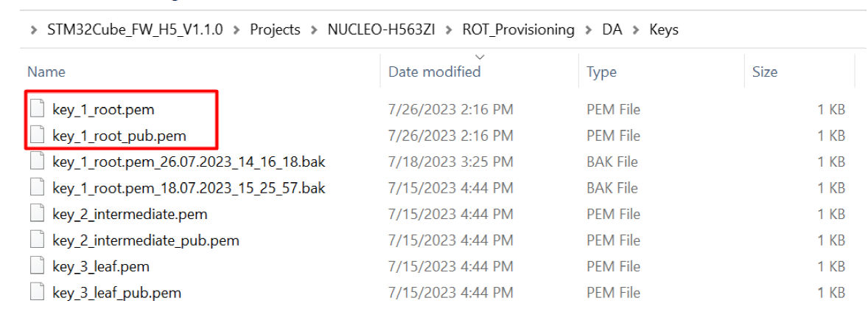Select the key_3_leaf_pub.pem file icon

click(x=37, y=292)
